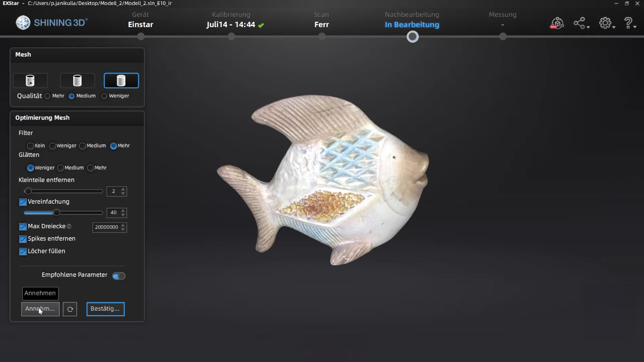Click the reset refresh icon beside Annehmen
Image resolution: width=644 pixels, height=362 pixels.
point(70,309)
